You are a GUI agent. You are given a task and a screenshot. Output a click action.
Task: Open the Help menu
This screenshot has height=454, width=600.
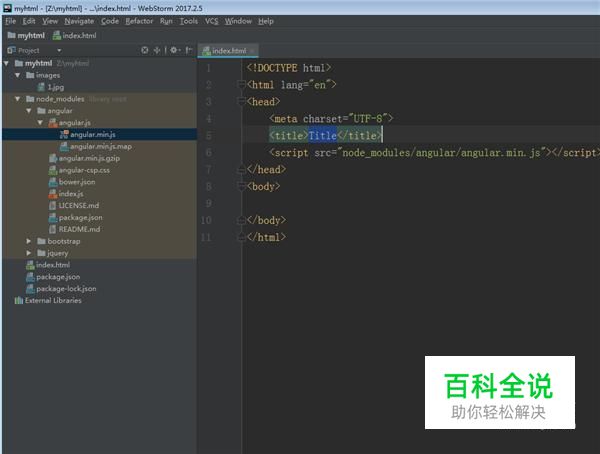[x=266, y=21]
